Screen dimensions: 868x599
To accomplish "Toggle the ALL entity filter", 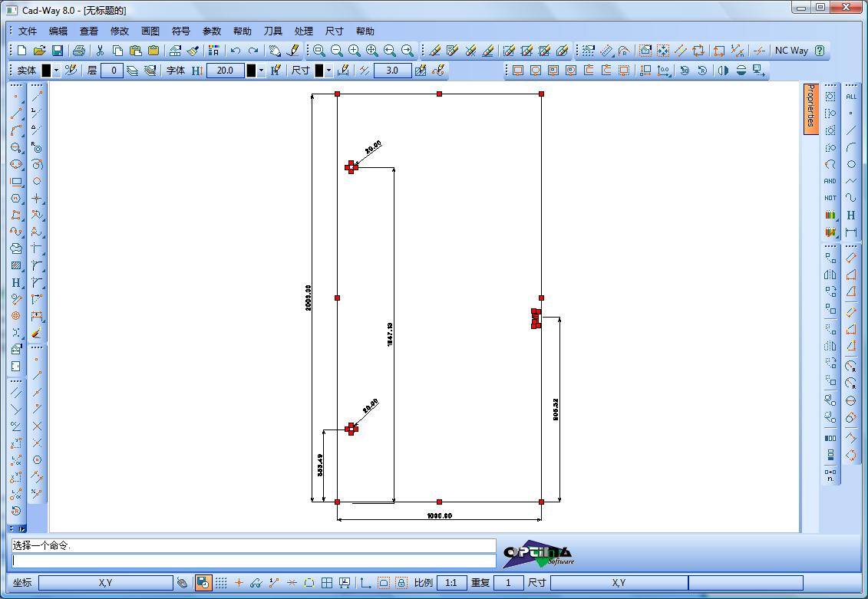I will 851,97.
